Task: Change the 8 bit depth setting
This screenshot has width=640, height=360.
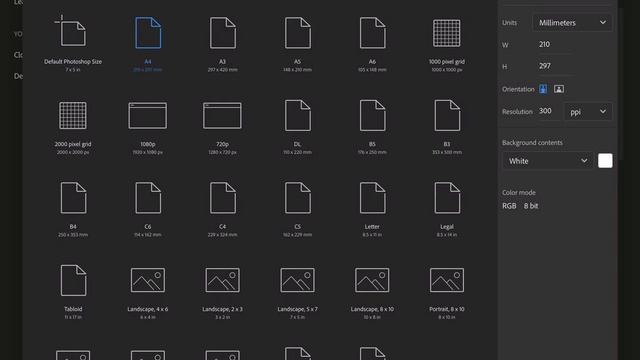Action: [x=531, y=206]
